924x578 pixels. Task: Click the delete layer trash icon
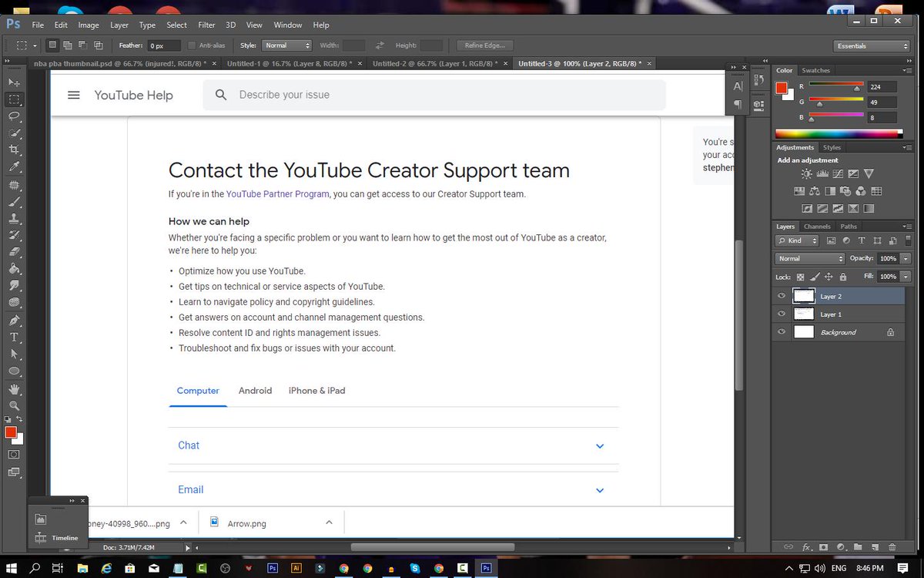(892, 546)
